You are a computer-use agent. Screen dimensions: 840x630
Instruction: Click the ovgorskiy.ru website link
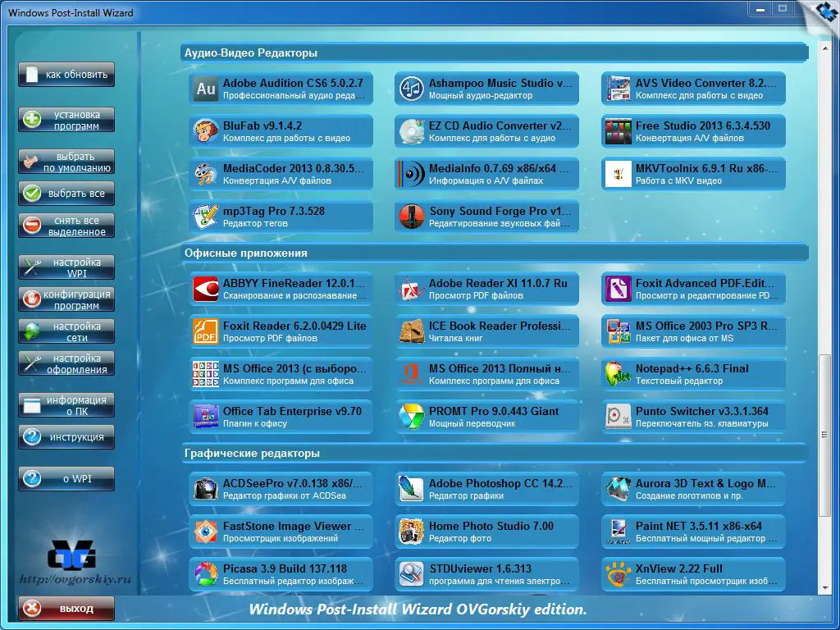(x=75, y=579)
